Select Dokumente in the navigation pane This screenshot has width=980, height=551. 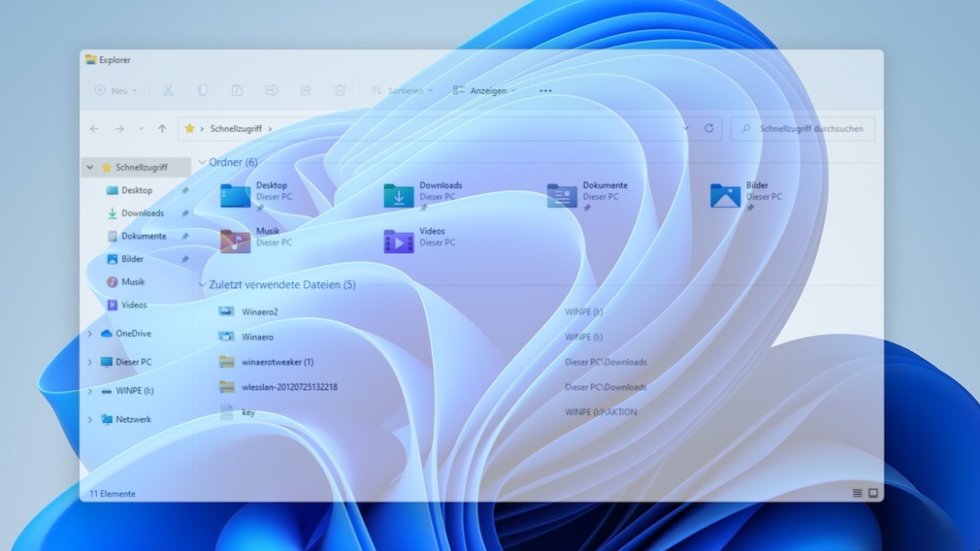[x=144, y=236]
